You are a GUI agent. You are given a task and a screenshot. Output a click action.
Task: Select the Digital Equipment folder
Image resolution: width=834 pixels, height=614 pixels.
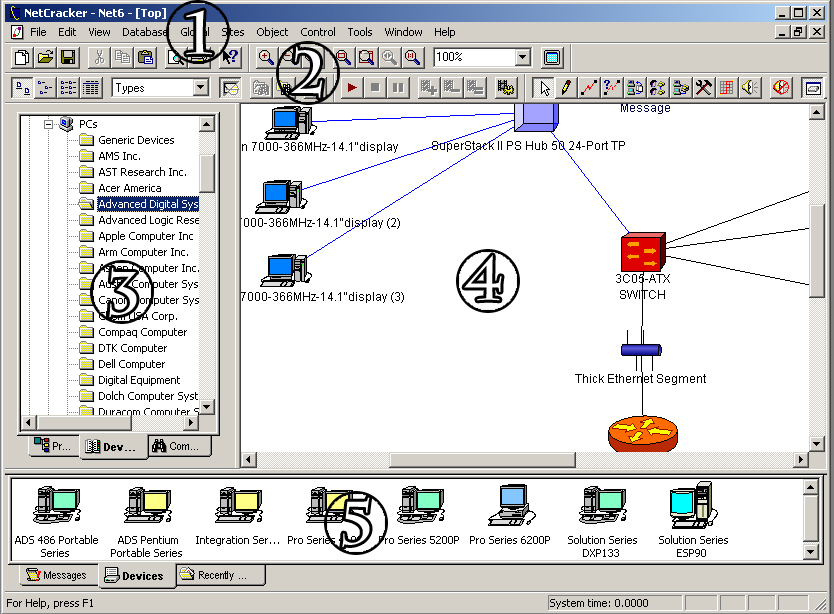139,380
